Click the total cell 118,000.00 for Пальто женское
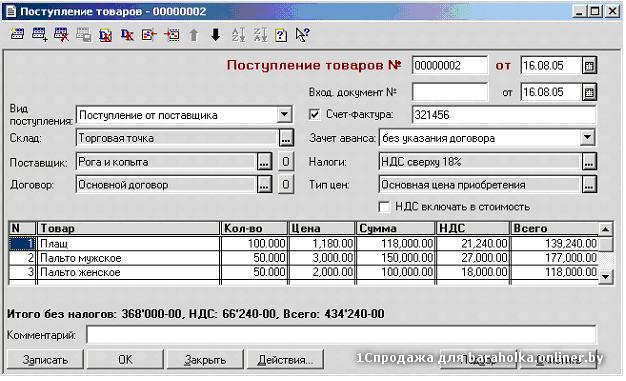Image resolution: width=626 pixels, height=381 pixels. [555, 272]
